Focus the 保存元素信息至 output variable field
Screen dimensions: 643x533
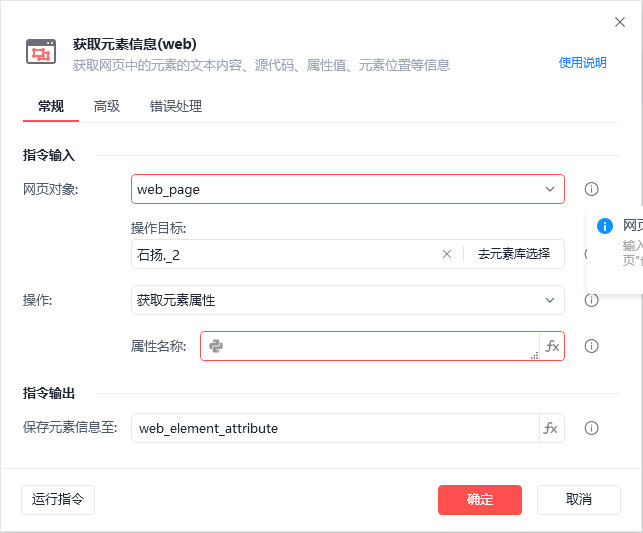(x=335, y=428)
